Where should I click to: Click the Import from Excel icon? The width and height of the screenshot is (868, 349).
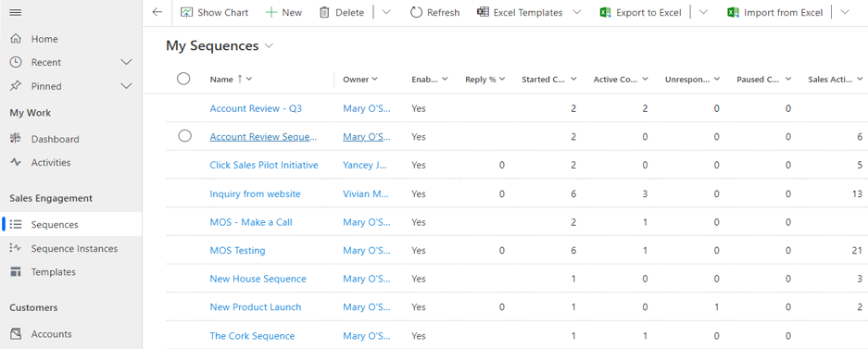[733, 12]
